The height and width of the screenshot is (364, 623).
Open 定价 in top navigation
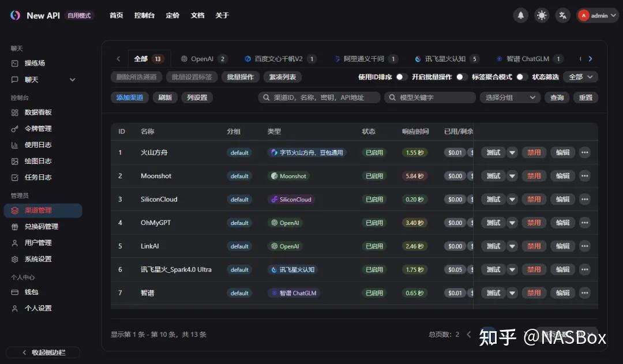pyautogui.click(x=172, y=16)
